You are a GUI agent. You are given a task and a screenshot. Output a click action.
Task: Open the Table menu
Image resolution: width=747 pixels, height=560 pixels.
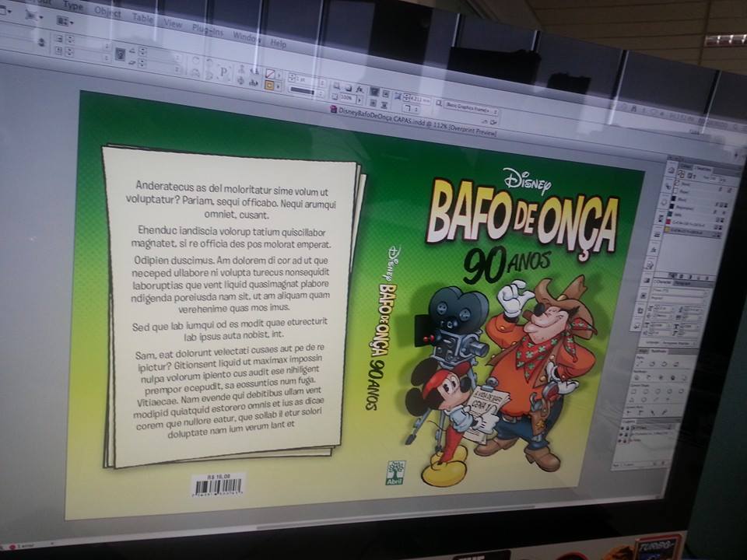142,18
